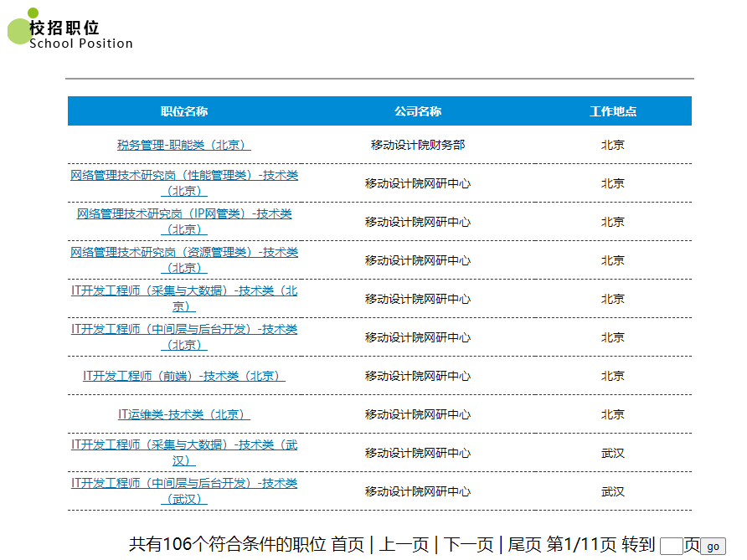Open IT开发工程师（采集与大数据）-技术类（武汉）link
Image resolution: width=747 pixels, height=560 pixels.
184,454
